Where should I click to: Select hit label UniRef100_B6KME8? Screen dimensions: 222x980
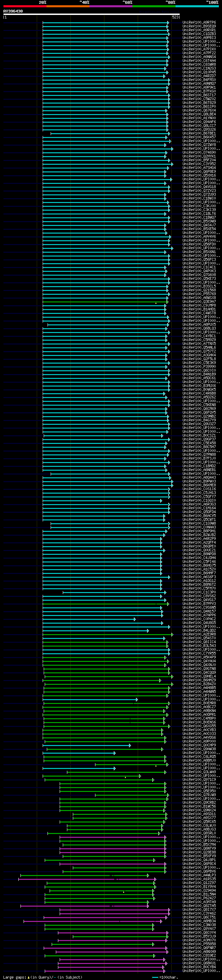199,485
